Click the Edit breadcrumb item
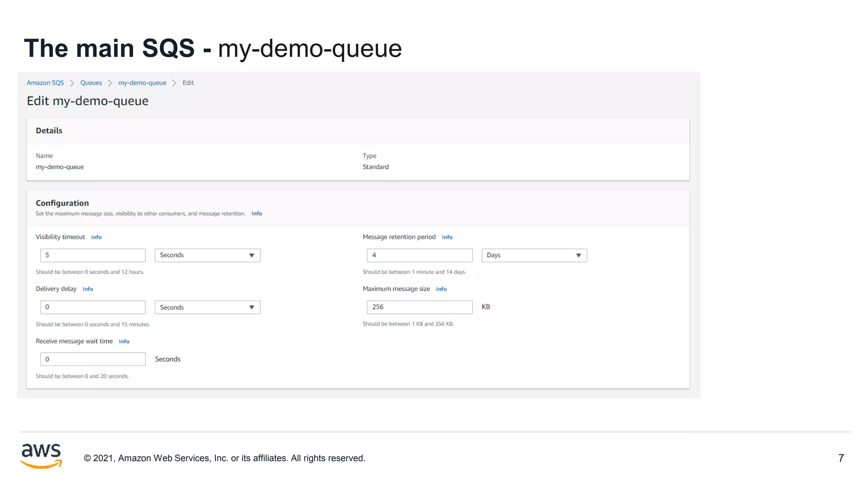This screenshot has height=488, width=868. [188, 83]
